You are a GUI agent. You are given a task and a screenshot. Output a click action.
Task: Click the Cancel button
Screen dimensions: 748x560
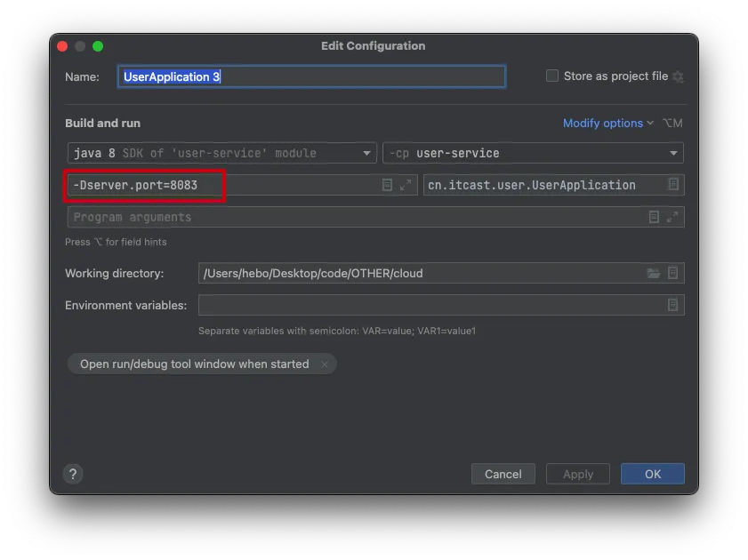pyautogui.click(x=503, y=474)
